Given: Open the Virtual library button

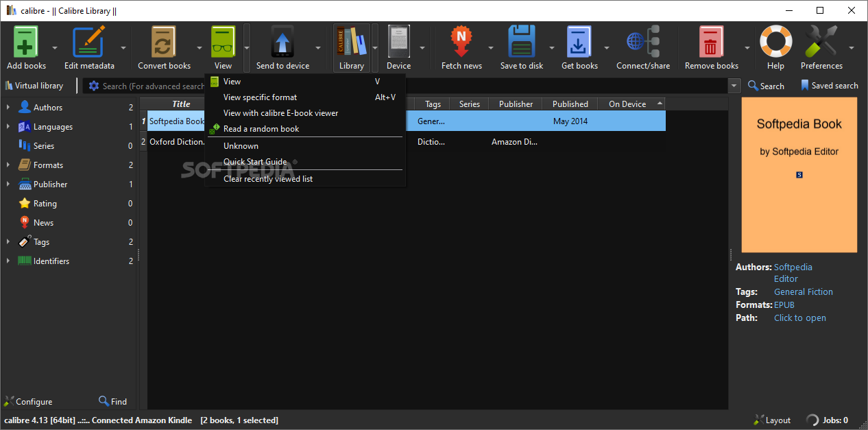Looking at the screenshot, I should 34,86.
